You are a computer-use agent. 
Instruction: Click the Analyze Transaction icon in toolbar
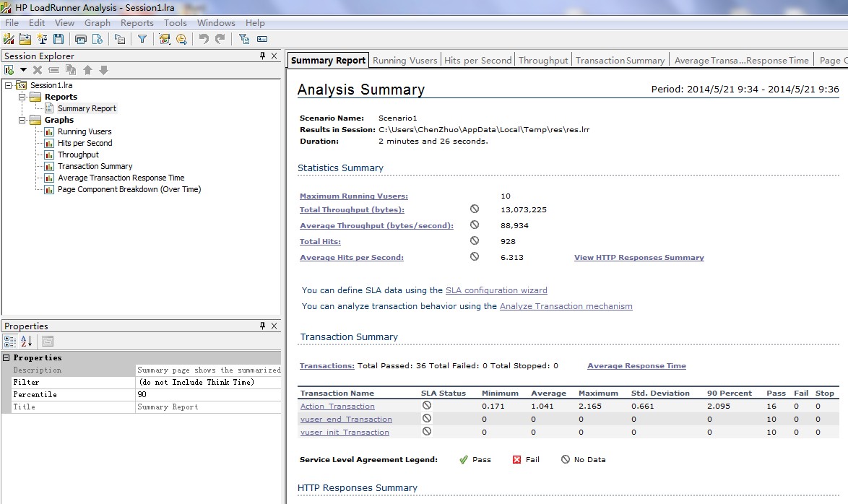point(165,39)
